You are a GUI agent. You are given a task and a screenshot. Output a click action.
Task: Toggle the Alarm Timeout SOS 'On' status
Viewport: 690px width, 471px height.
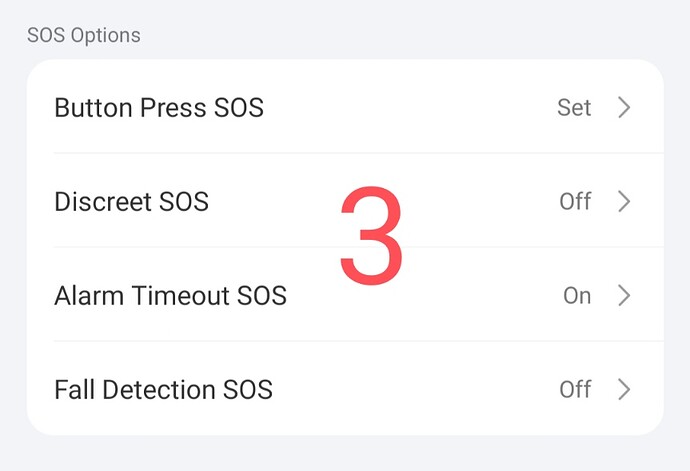tap(577, 295)
